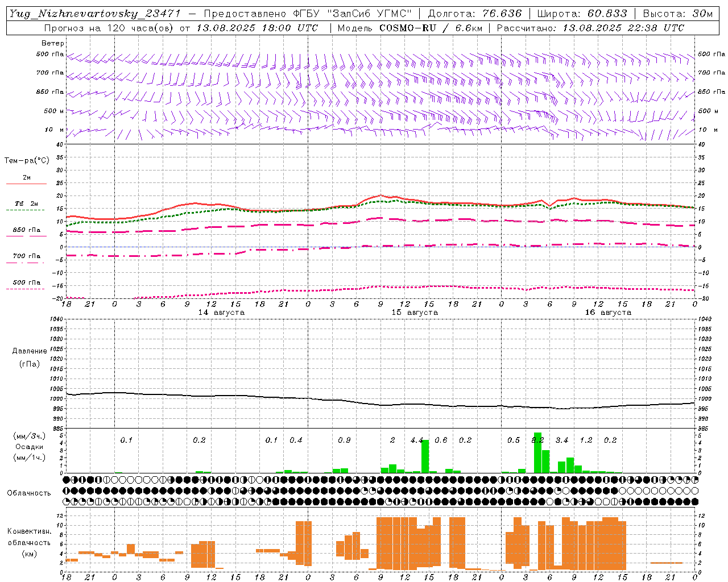Screen dimensions: 728x582
Task: Click the (мм/1ч.) units label
Action: 29,458
